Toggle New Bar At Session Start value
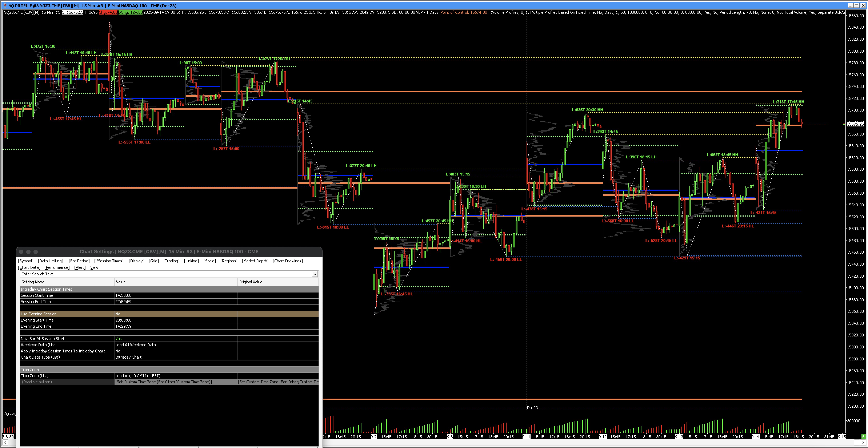Viewport: 868px width, 448px height. 175,339
